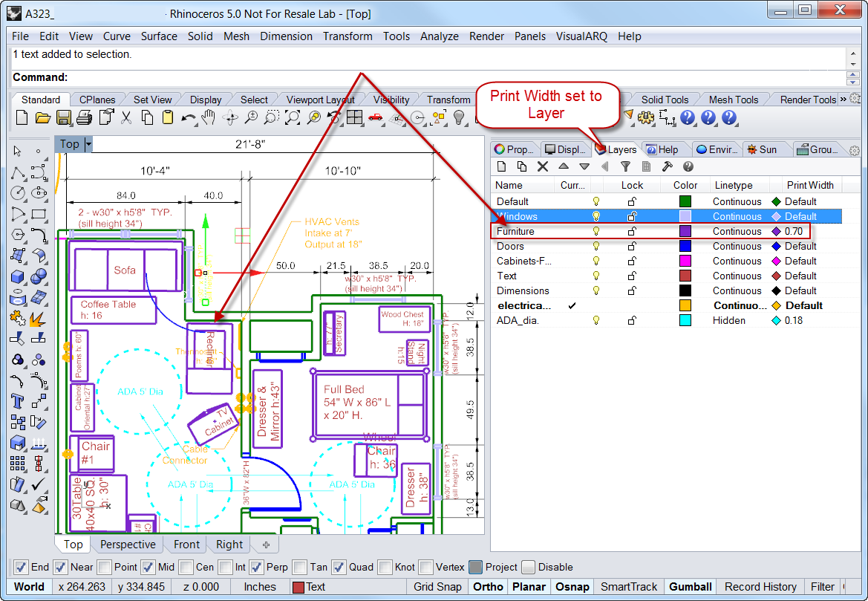Open the Top viewport title dropdown arrow

(88, 145)
